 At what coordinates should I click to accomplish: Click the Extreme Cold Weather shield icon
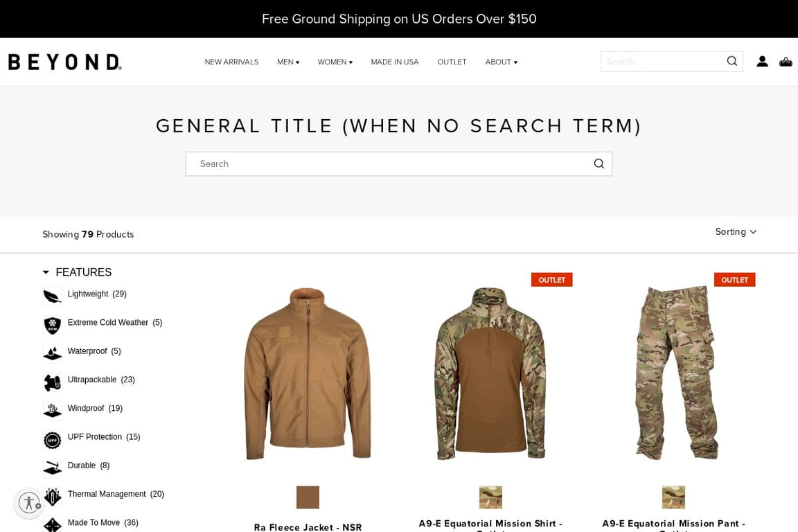(53, 325)
